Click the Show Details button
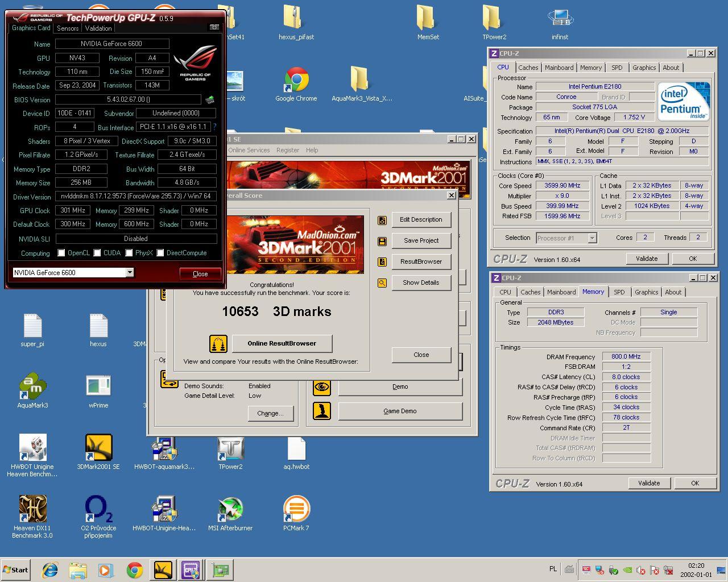 421,283
